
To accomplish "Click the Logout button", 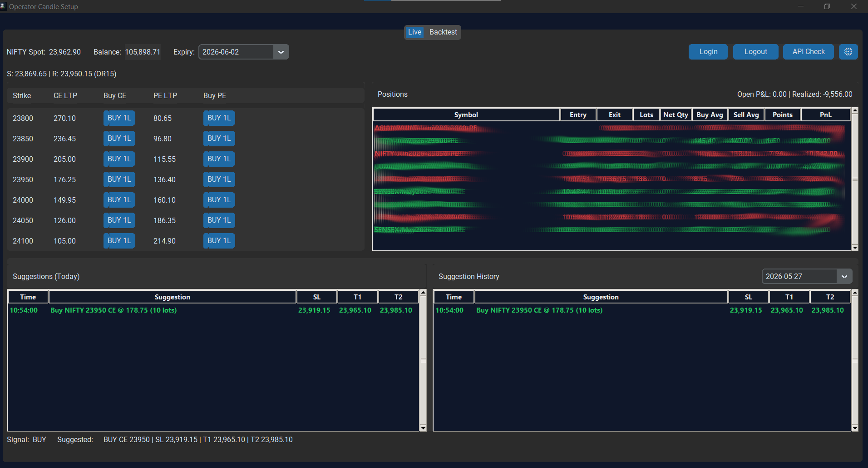I will pyautogui.click(x=755, y=52).
